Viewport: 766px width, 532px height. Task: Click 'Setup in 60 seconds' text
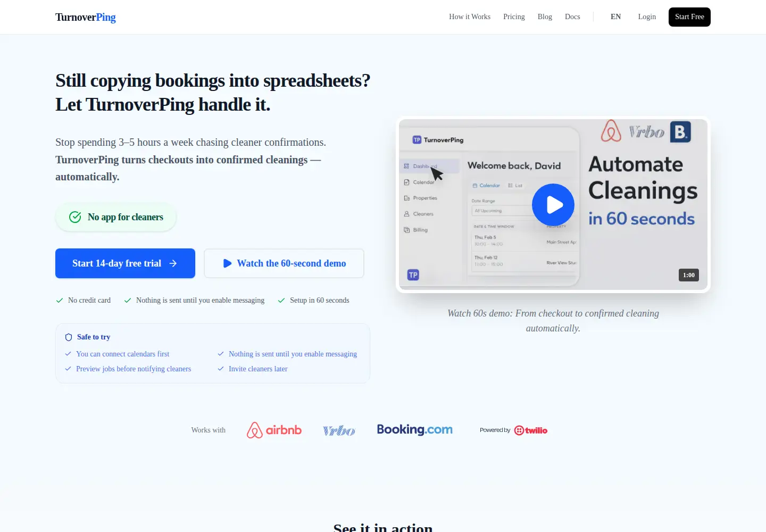click(x=320, y=300)
